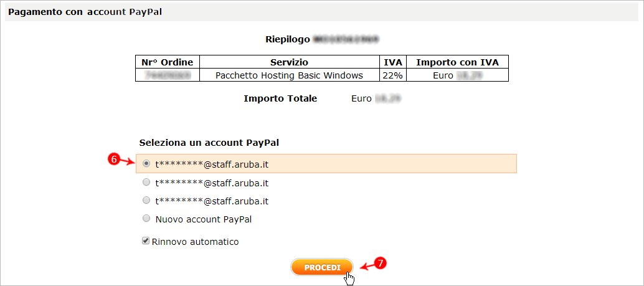Select the highlighted staff.aruba.it account radio button
The height and width of the screenshot is (286, 644).
(x=146, y=163)
